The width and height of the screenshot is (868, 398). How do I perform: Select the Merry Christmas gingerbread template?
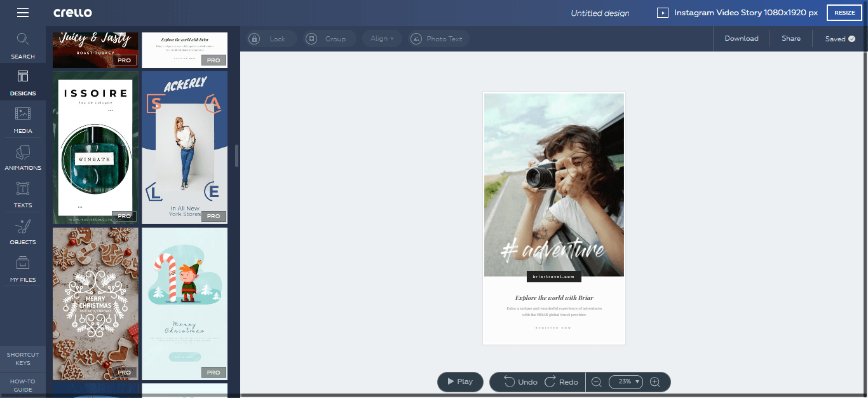tap(95, 303)
